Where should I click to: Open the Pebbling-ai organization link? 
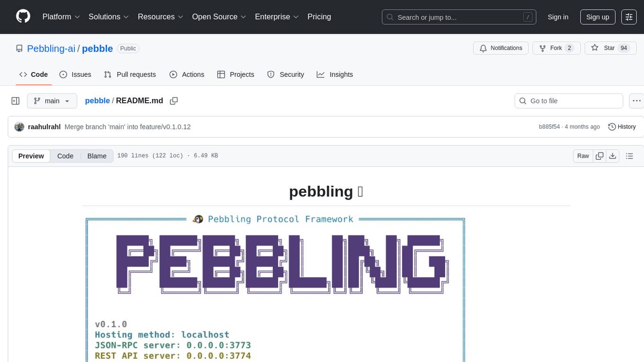click(x=51, y=48)
